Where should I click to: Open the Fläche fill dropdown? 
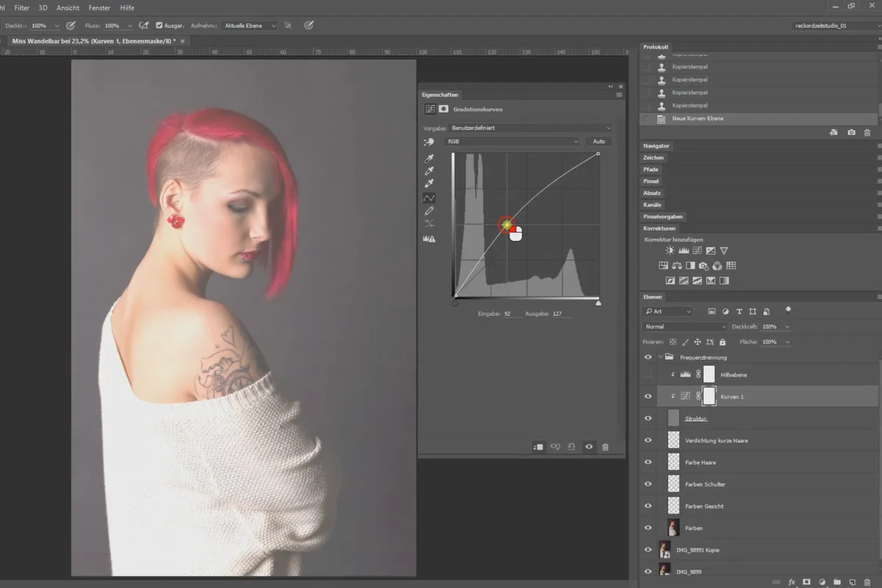point(787,342)
